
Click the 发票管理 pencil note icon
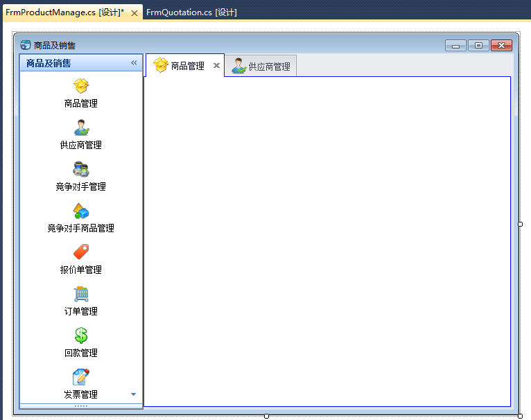click(x=81, y=376)
